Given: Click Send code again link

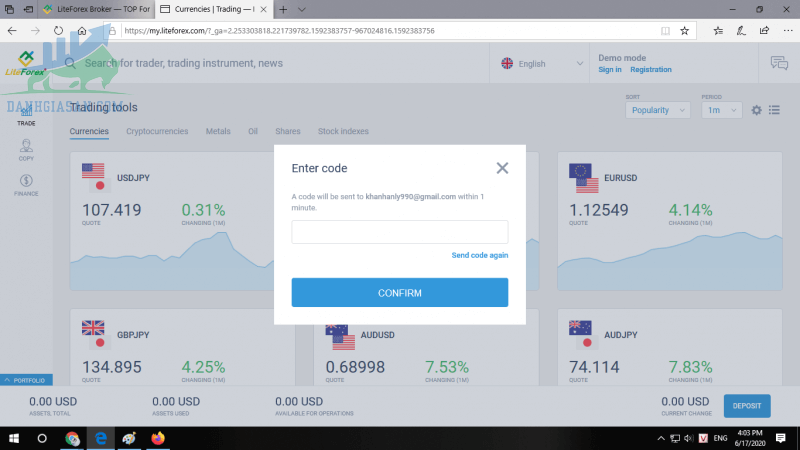Looking at the screenshot, I should (480, 255).
